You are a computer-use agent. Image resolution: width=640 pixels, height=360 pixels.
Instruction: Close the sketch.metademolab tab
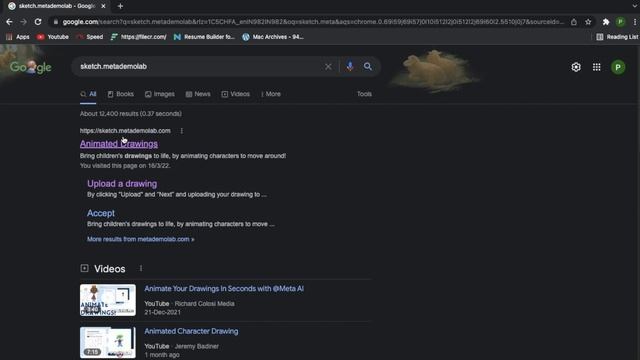[103, 6]
